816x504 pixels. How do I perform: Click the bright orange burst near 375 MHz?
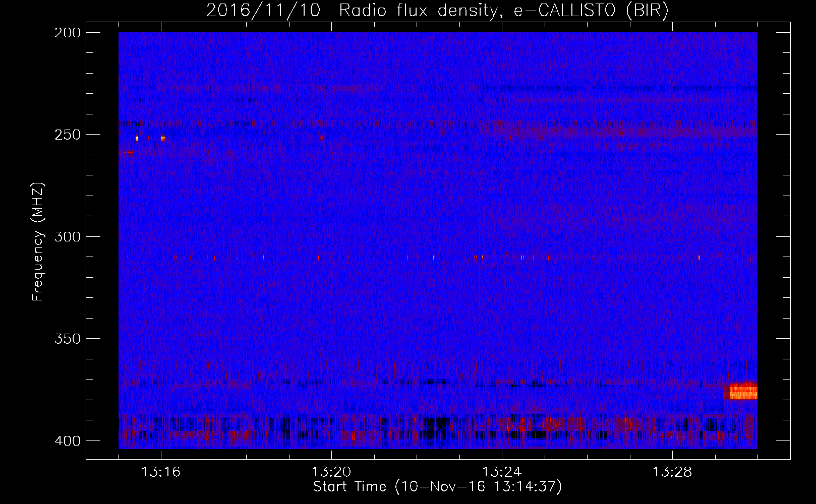[741, 391]
